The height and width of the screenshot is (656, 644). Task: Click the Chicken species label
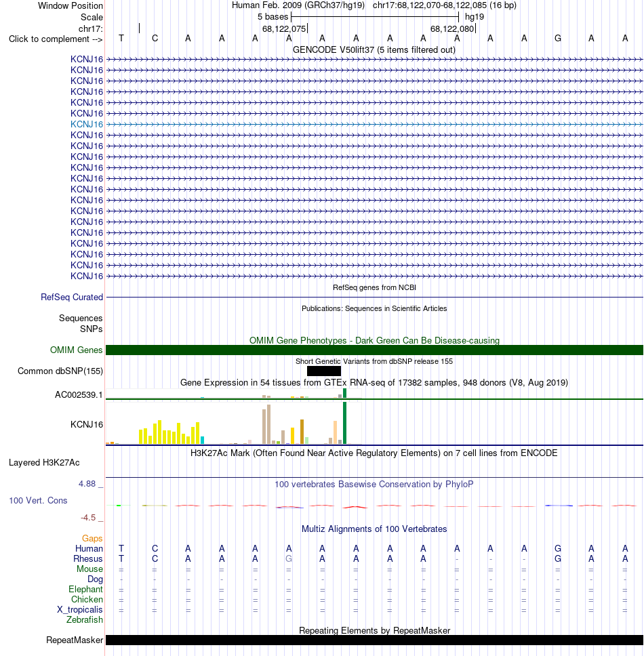87,600
